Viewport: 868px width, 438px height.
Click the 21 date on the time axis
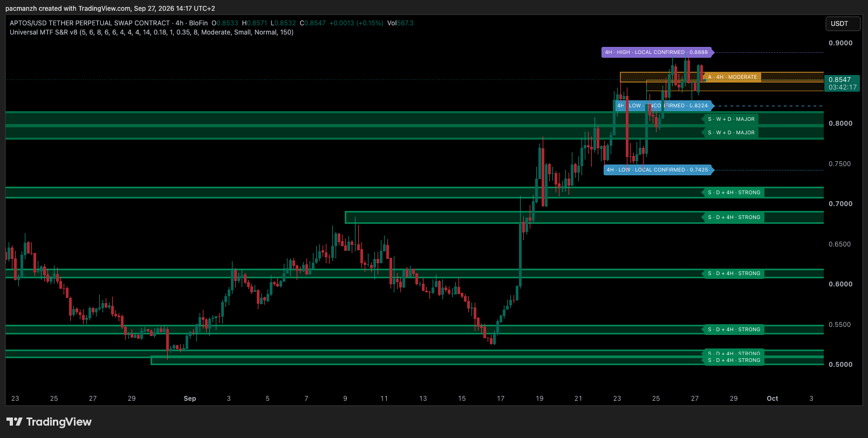pos(578,399)
